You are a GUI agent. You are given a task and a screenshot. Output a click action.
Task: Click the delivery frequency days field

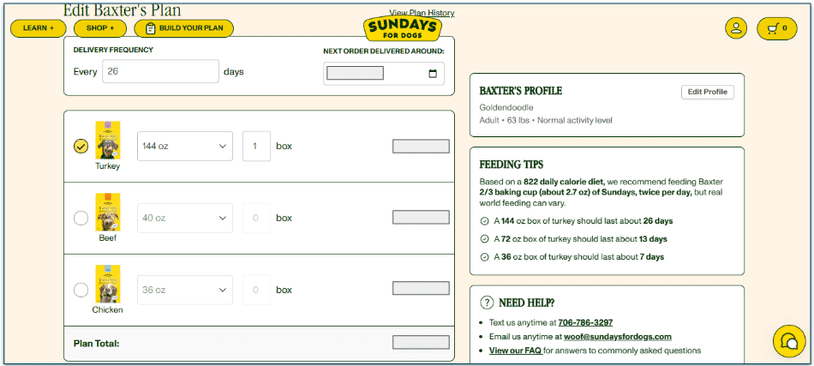click(160, 71)
